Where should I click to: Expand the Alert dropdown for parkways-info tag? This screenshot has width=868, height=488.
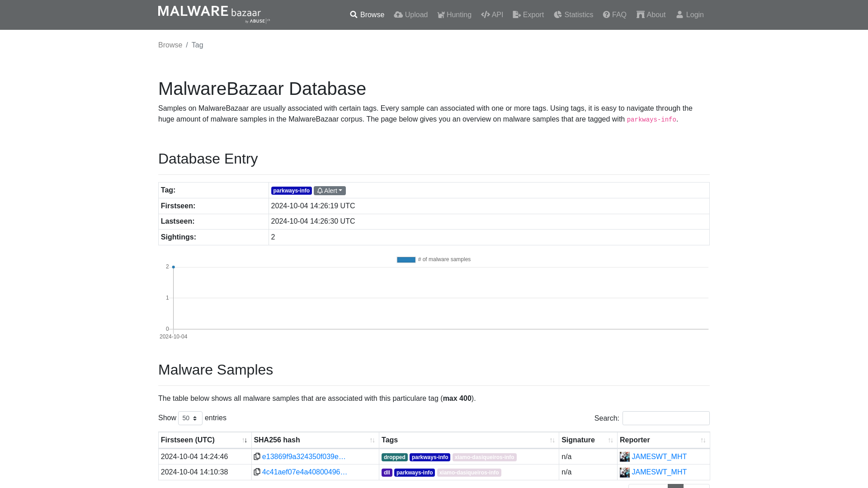coord(330,190)
